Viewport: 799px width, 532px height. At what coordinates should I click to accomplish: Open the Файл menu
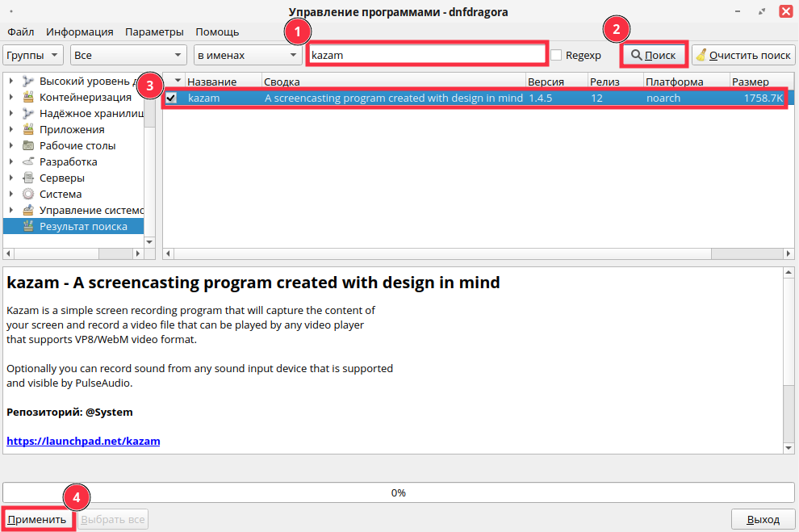pyautogui.click(x=21, y=31)
